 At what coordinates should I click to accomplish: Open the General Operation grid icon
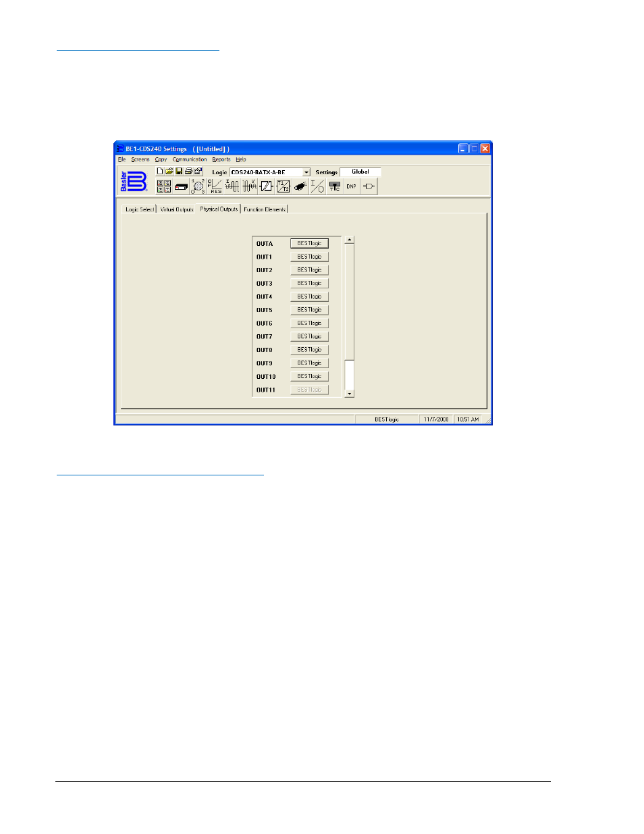point(164,186)
